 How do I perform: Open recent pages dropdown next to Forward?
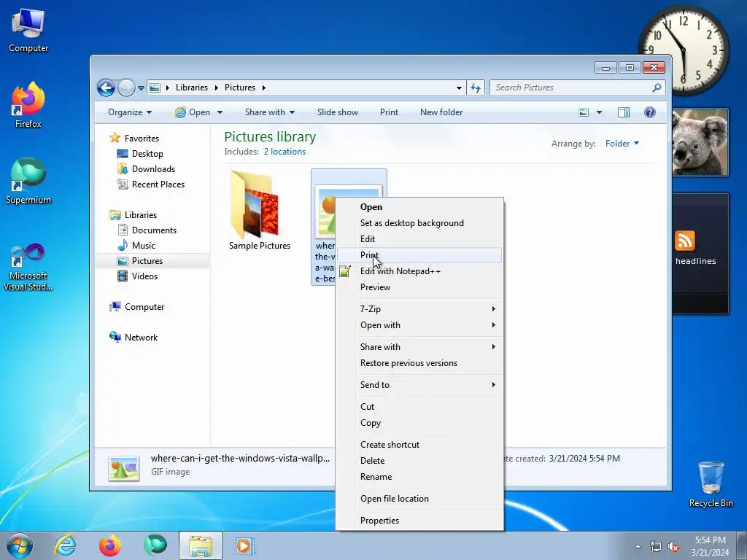141,88
